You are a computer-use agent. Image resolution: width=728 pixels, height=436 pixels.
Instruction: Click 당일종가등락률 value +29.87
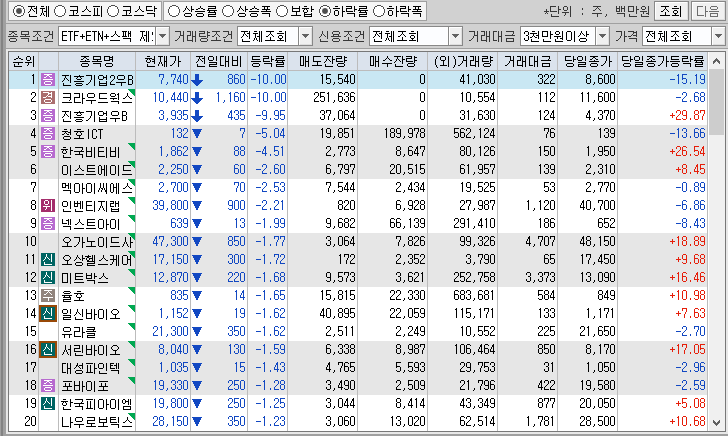688,116
